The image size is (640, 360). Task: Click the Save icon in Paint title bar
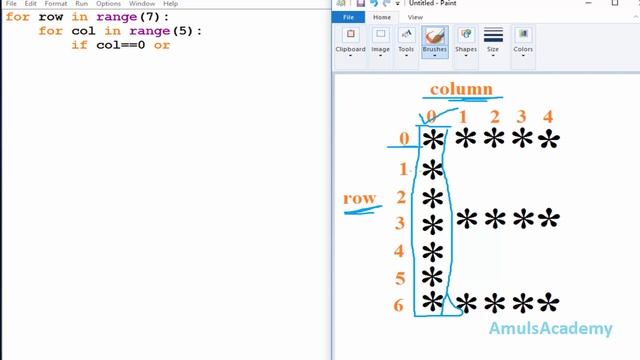[x=361, y=3]
